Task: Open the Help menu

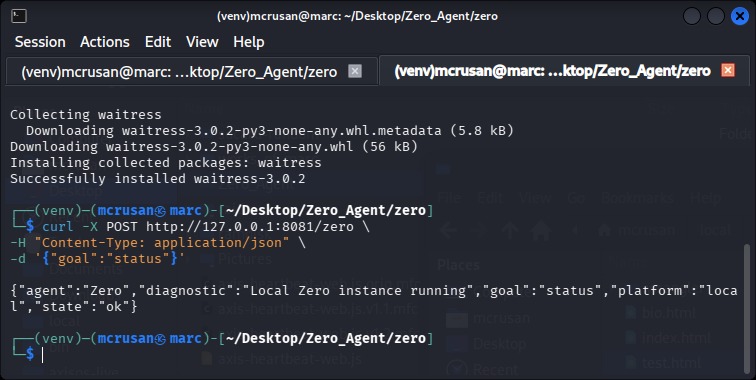Action: (x=248, y=42)
